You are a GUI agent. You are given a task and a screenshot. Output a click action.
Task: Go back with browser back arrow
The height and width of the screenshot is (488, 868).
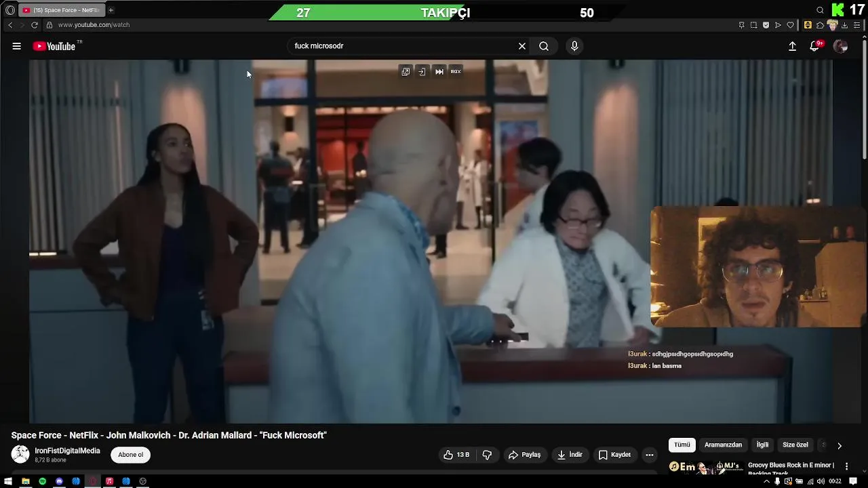pyautogui.click(x=10, y=25)
